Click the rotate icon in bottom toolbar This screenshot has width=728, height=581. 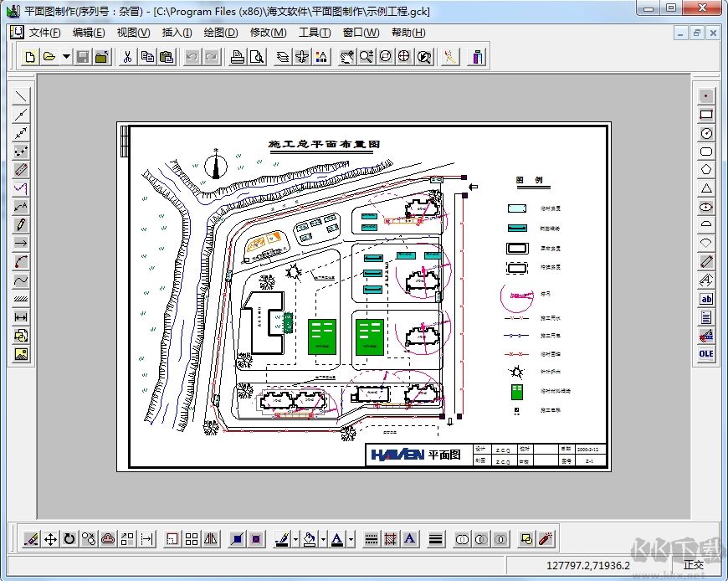click(x=69, y=539)
